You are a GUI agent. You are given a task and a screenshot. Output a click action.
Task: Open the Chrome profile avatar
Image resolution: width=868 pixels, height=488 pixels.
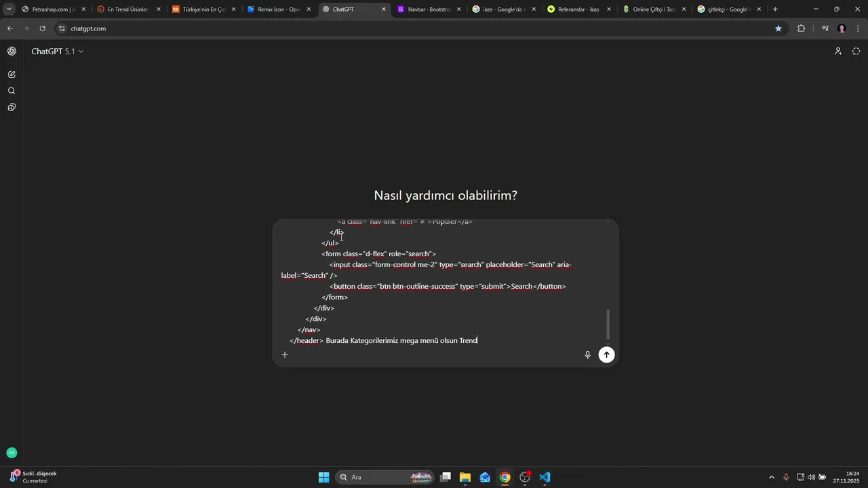point(842,28)
